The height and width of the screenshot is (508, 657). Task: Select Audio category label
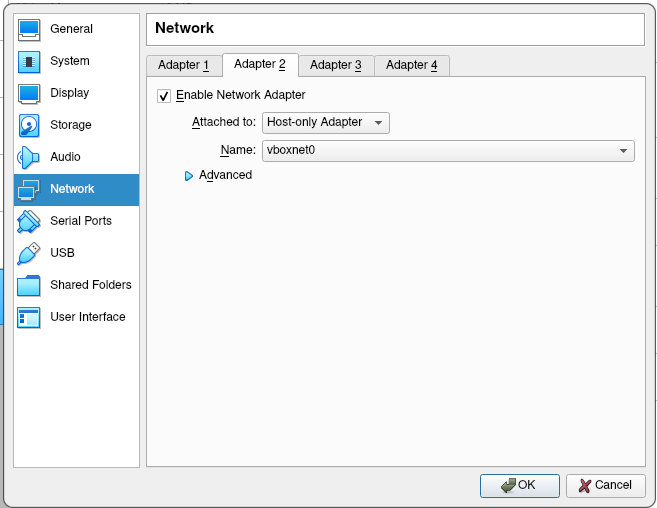[65, 157]
